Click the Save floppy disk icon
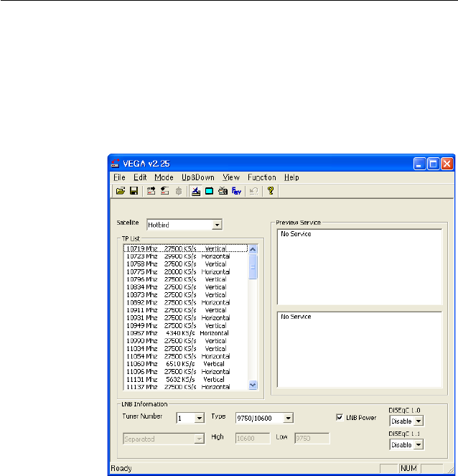 coord(134,191)
